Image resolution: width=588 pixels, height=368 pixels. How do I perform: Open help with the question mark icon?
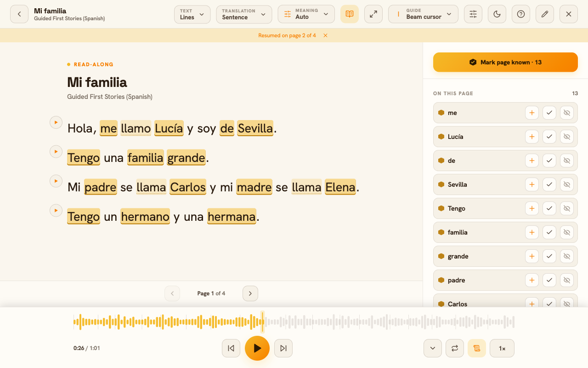pyautogui.click(x=521, y=14)
